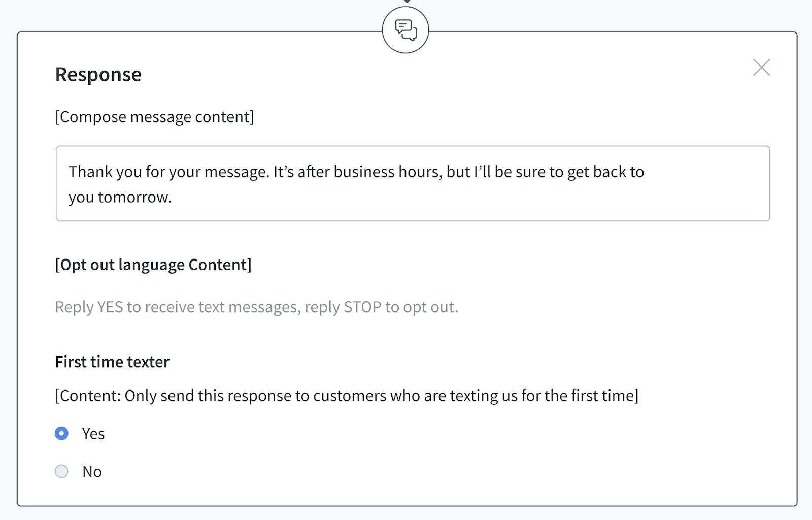This screenshot has height=520, width=812.
Task: Click the connector arrow above the chat icon
Action: click(x=407, y=2)
